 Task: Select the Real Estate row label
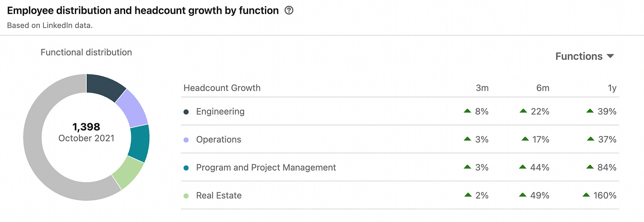[x=219, y=195]
